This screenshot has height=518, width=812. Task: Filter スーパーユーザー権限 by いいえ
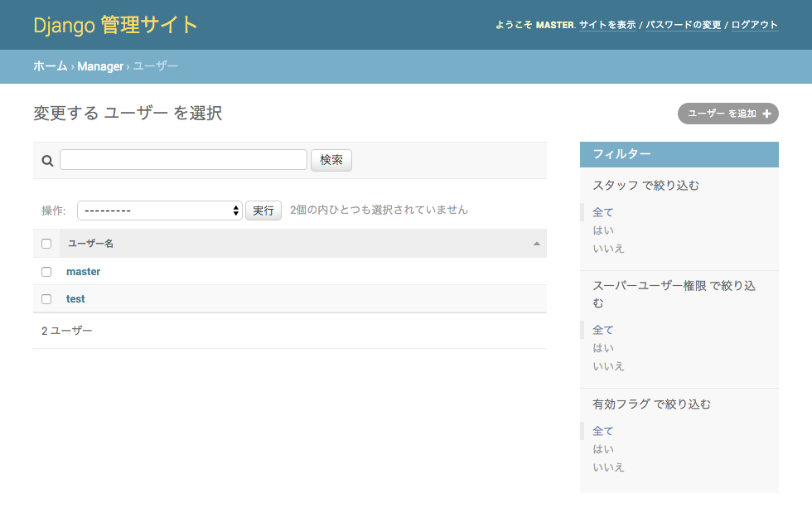tap(608, 366)
